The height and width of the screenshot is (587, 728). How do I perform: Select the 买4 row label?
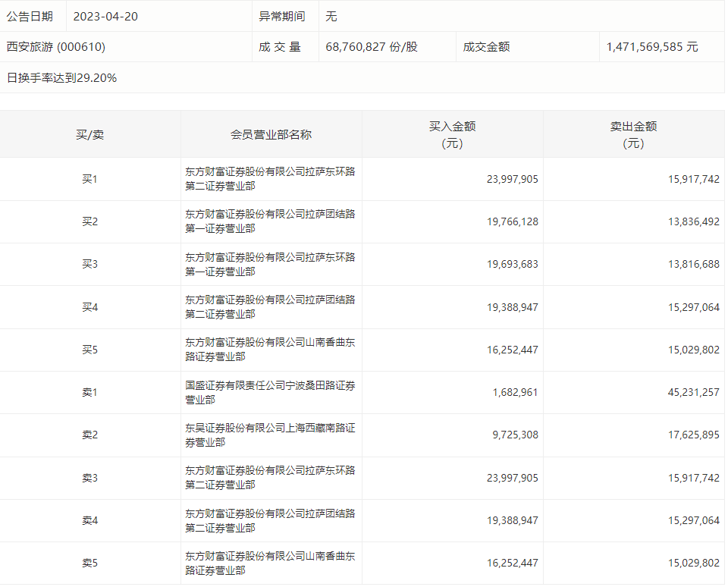click(90, 307)
